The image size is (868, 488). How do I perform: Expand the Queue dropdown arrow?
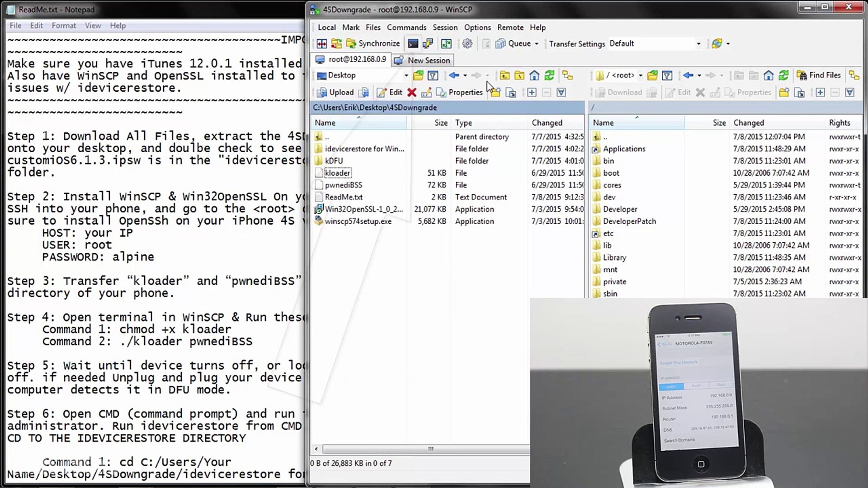click(537, 44)
